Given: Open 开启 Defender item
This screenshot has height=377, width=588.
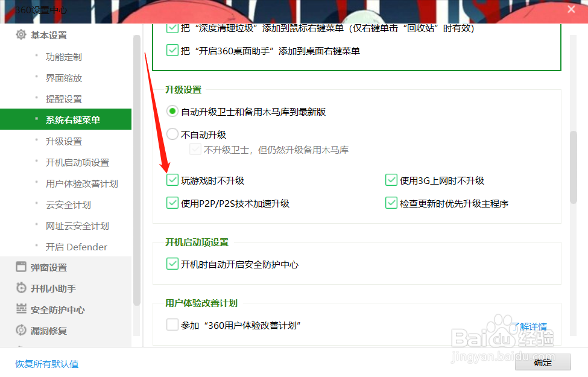Looking at the screenshot, I should (x=77, y=247).
